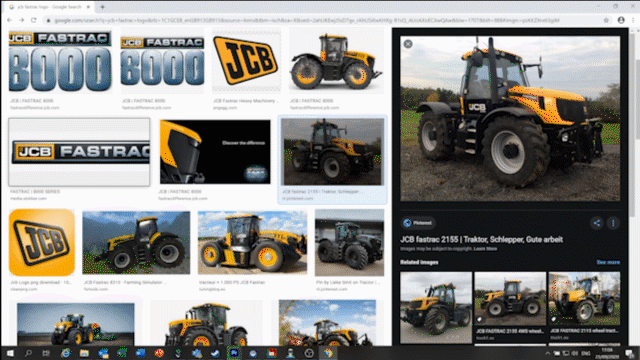Bookmark this page with the star icon
This screenshot has width=640, height=360.
[606, 20]
